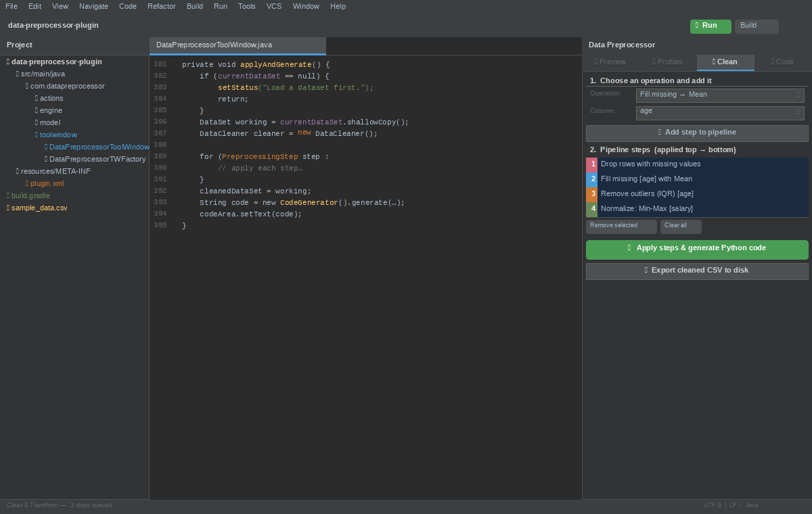812x514 pixels.
Task: Click the orange step badge numbered 3
Action: coord(593,193)
